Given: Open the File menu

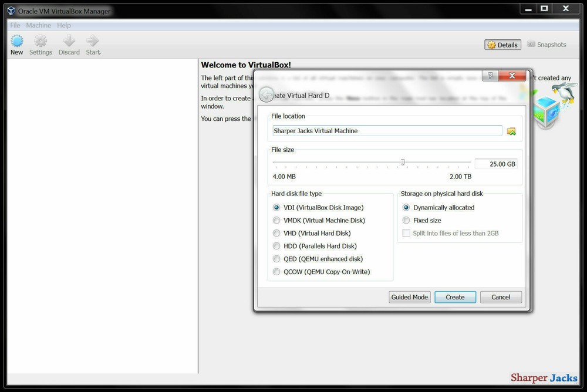Looking at the screenshot, I should coord(14,25).
